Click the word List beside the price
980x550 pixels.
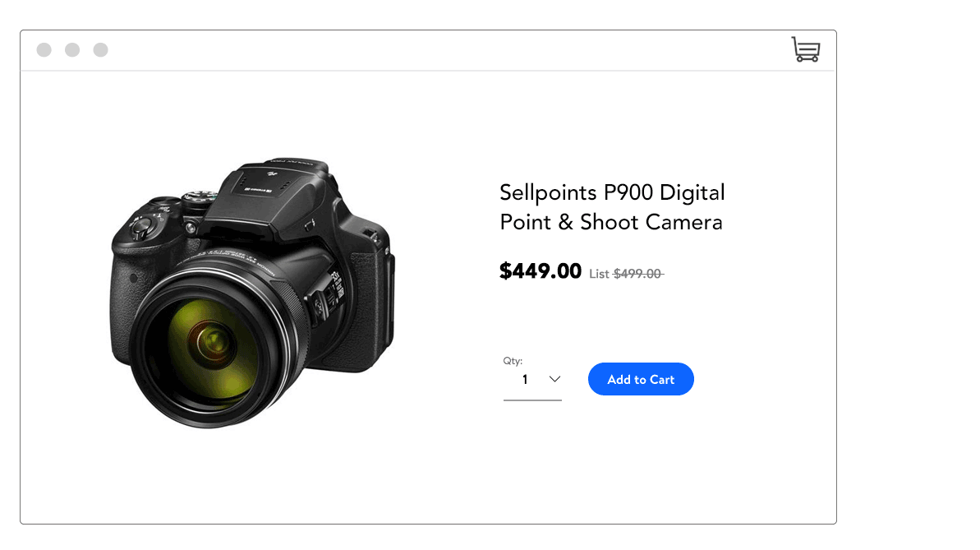click(599, 274)
